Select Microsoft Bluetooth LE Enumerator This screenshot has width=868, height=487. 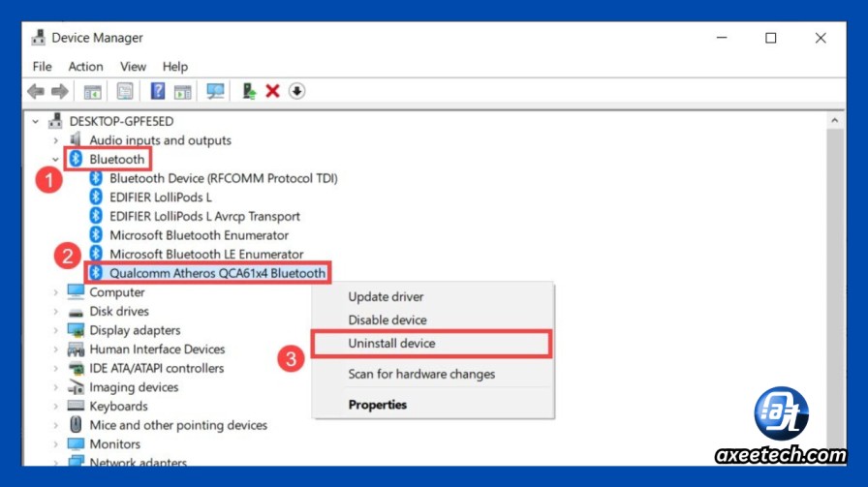(206, 254)
